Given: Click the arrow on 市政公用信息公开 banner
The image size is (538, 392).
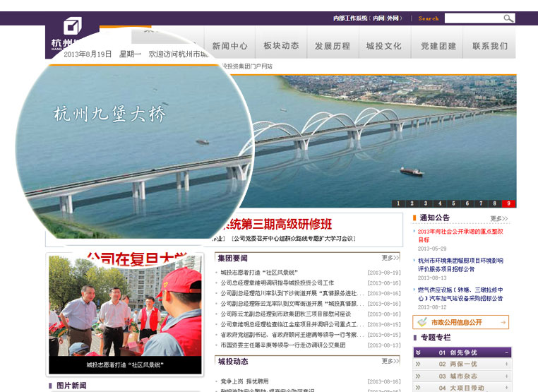Looking at the screenshot, I should pyautogui.click(x=503, y=322).
